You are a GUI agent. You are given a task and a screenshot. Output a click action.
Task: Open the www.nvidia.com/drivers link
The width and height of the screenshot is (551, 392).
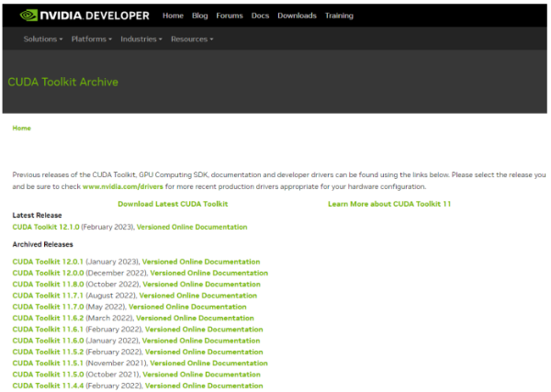[x=123, y=186]
